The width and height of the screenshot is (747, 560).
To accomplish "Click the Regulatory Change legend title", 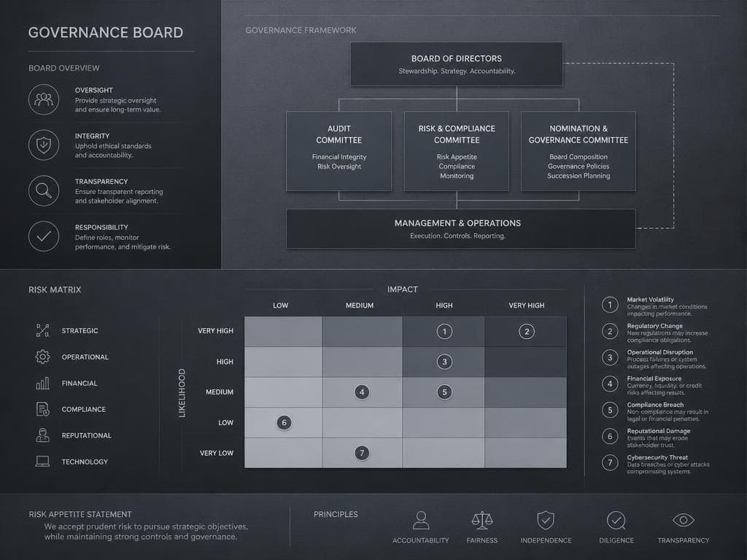I will tap(654, 326).
